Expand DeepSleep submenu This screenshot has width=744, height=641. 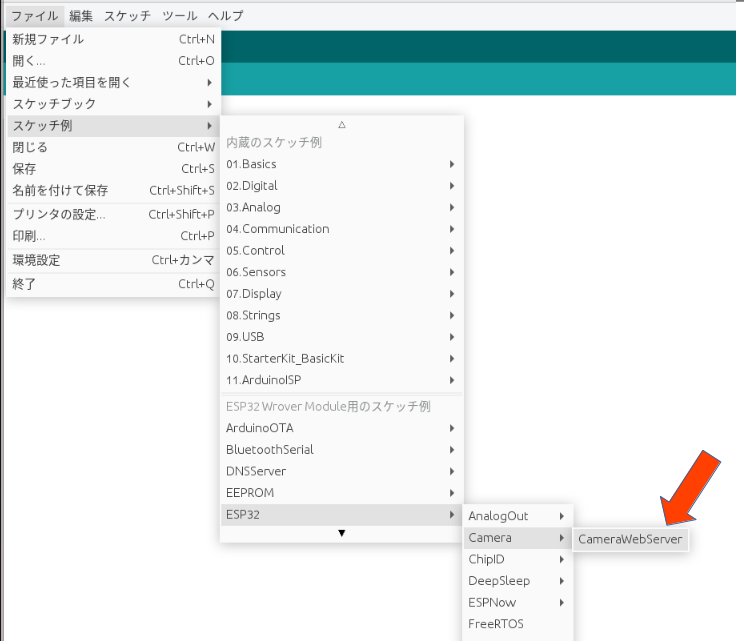[518, 581]
